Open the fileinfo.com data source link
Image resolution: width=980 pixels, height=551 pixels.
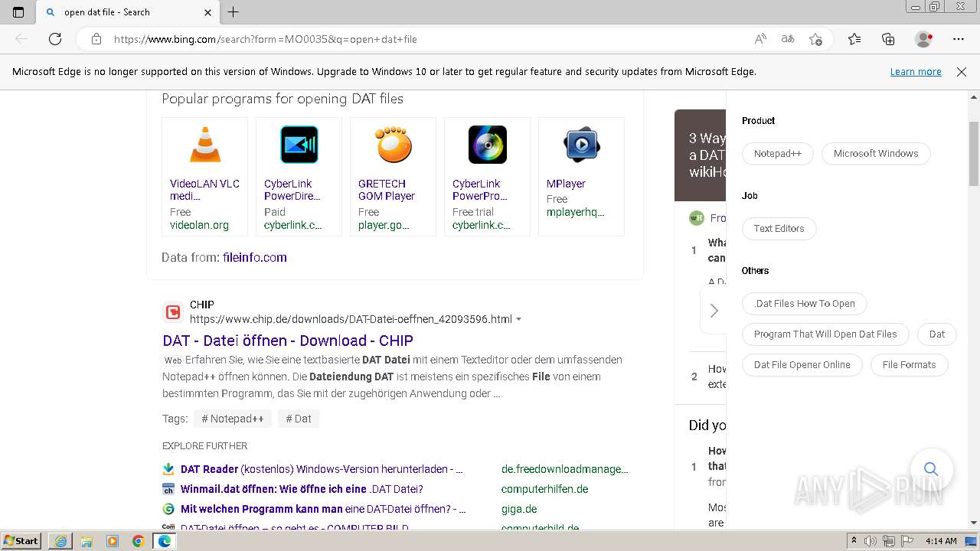(255, 257)
